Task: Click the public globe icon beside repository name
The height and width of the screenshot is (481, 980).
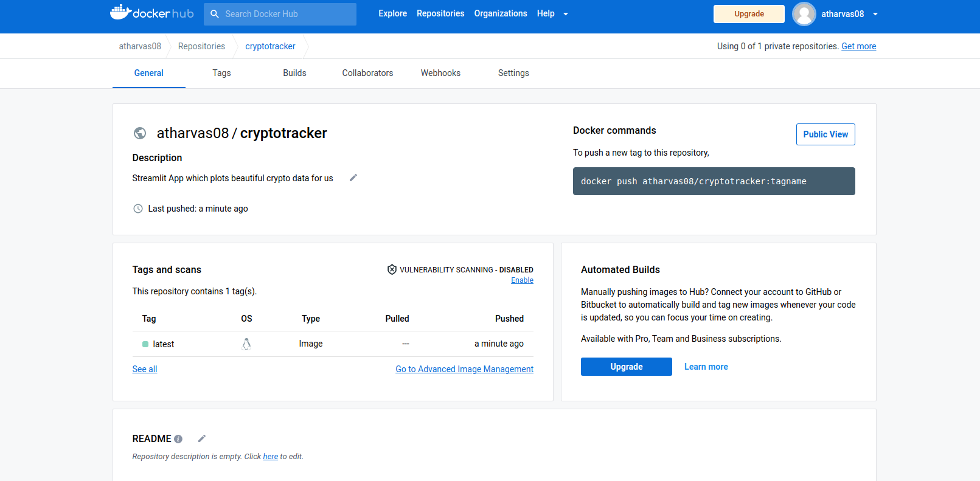Action: pos(140,133)
